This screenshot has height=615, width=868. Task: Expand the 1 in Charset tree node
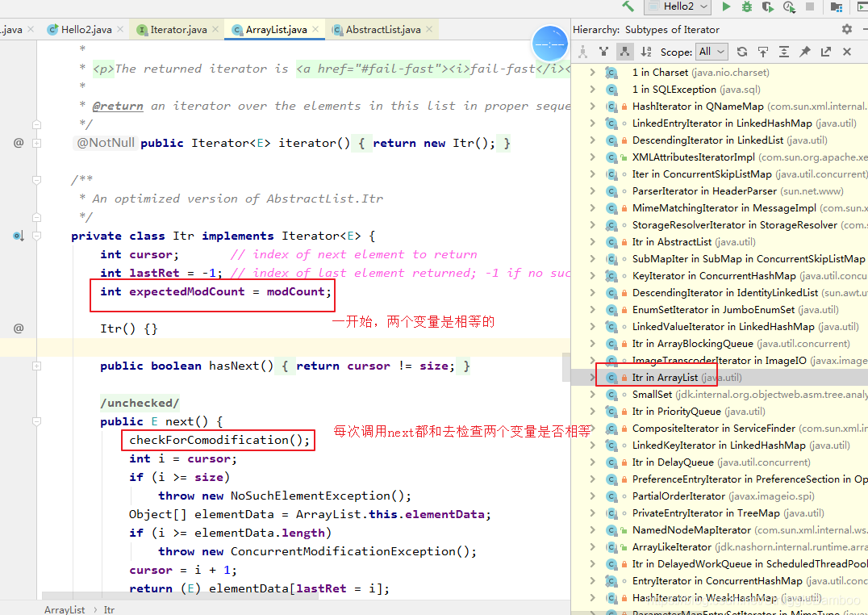click(x=592, y=73)
